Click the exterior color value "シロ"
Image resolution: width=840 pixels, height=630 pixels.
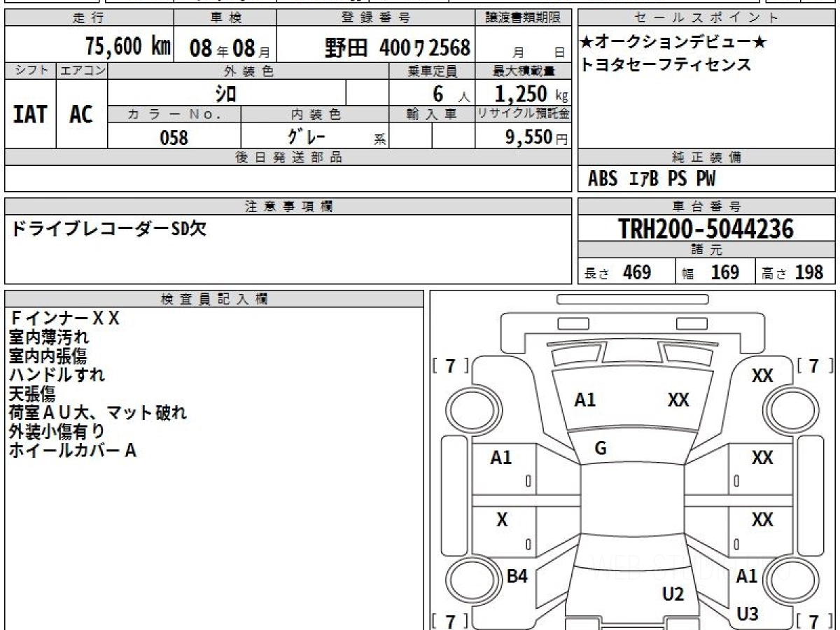[x=226, y=93]
